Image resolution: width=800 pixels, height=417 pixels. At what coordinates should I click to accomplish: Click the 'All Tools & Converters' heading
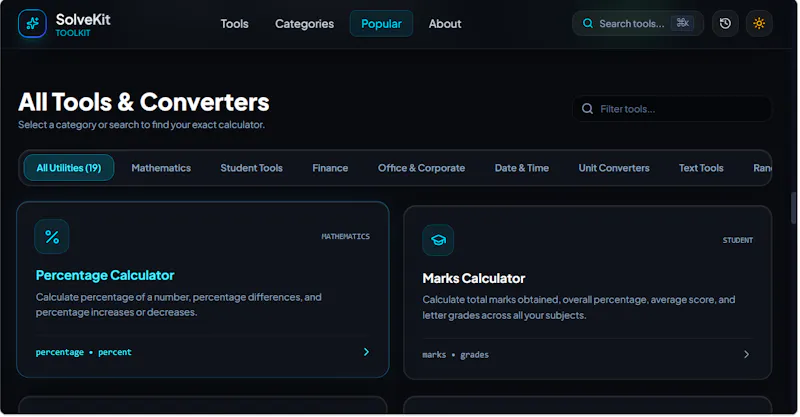pyautogui.click(x=144, y=102)
